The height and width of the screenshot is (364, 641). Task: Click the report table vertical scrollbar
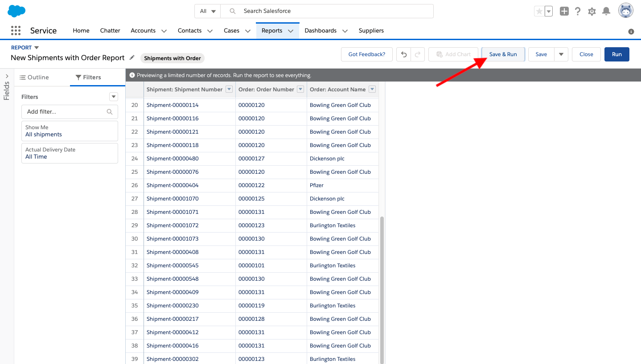pyautogui.click(x=382, y=290)
